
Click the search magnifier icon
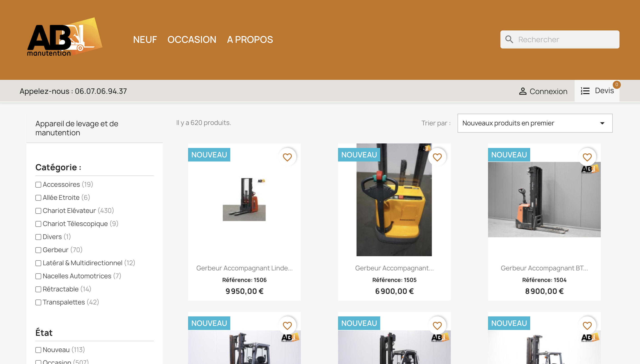(509, 39)
